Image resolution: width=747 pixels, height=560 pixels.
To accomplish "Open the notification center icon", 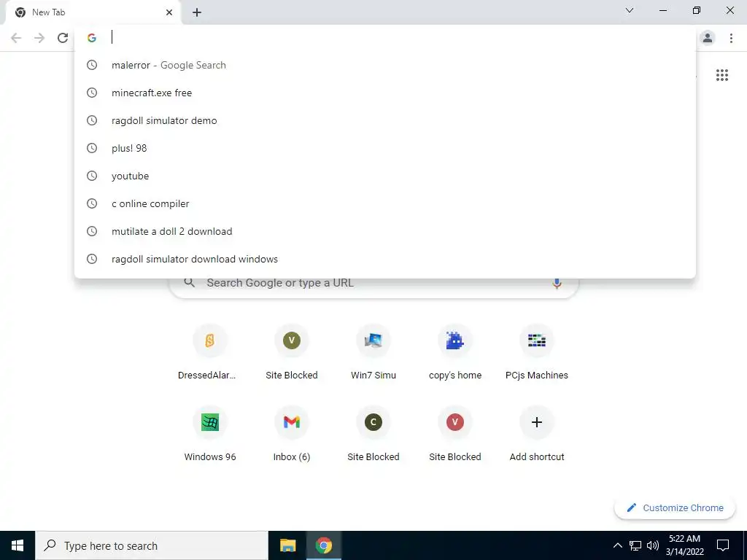I will point(723,545).
